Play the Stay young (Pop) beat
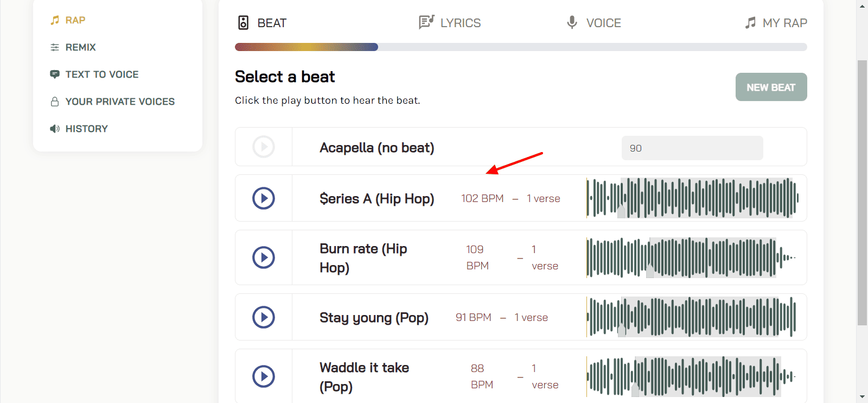Image resolution: width=868 pixels, height=403 pixels. (264, 317)
